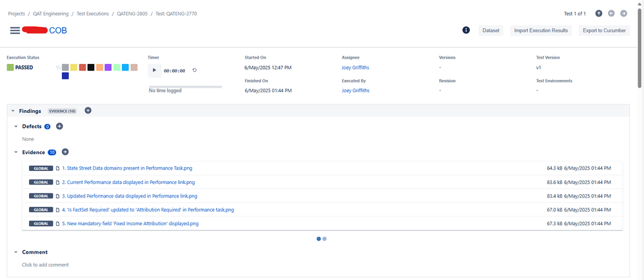This screenshot has width=644, height=280.
Task: Select the beige execution status swatch
Action: [134, 68]
